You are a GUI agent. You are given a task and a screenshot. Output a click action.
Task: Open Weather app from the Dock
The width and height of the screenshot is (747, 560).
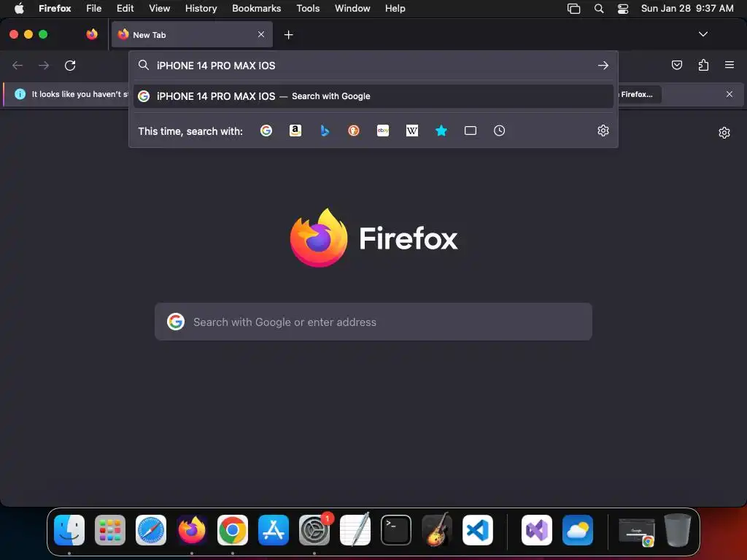pyautogui.click(x=578, y=530)
